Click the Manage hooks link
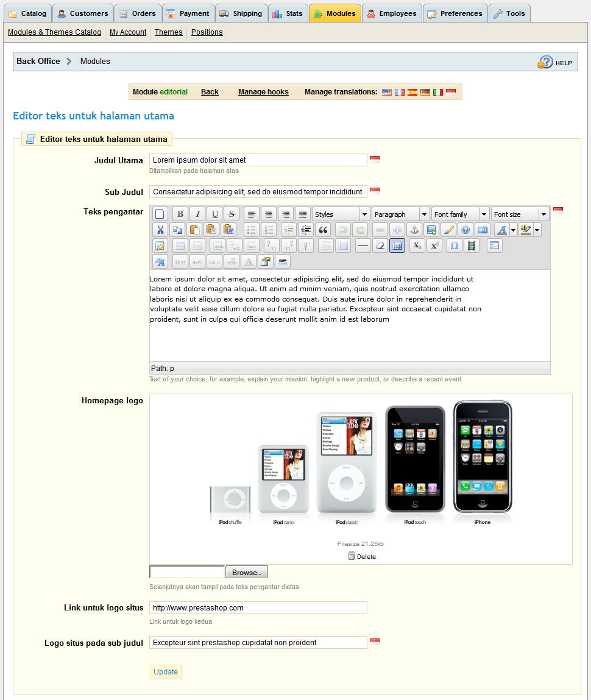Viewport: 591px width, 700px height. coord(263,92)
